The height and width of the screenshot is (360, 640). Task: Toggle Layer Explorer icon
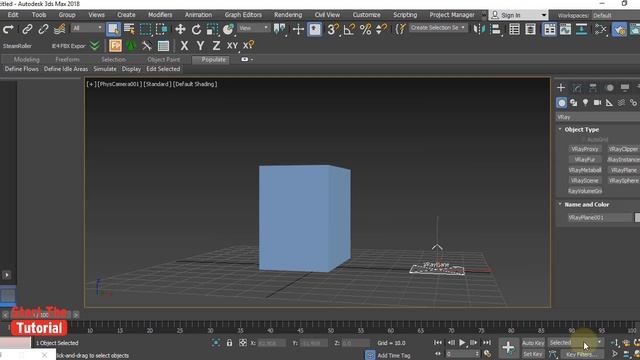(x=530, y=29)
